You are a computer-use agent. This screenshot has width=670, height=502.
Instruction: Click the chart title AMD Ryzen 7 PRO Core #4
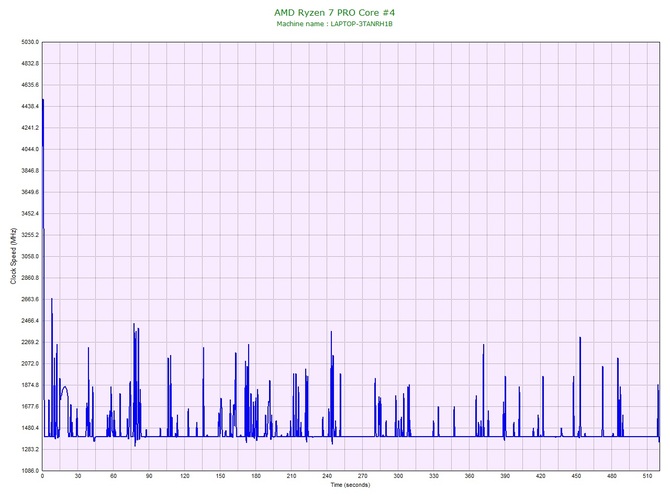pyautogui.click(x=335, y=12)
